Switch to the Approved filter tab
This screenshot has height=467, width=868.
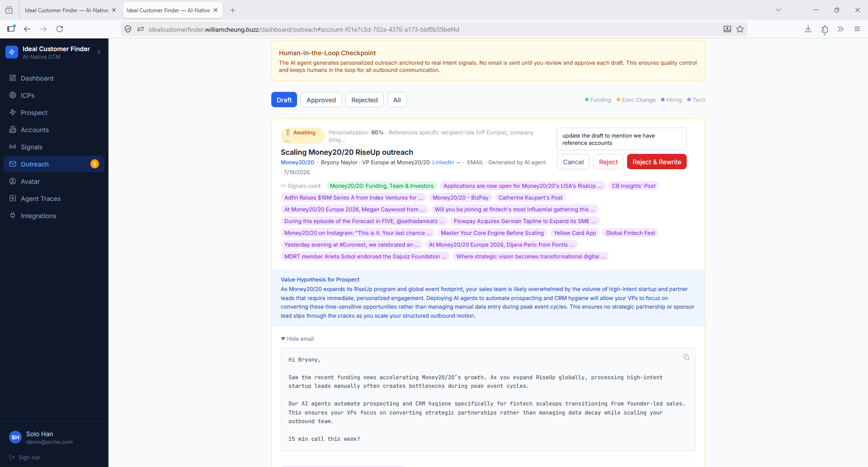click(321, 100)
